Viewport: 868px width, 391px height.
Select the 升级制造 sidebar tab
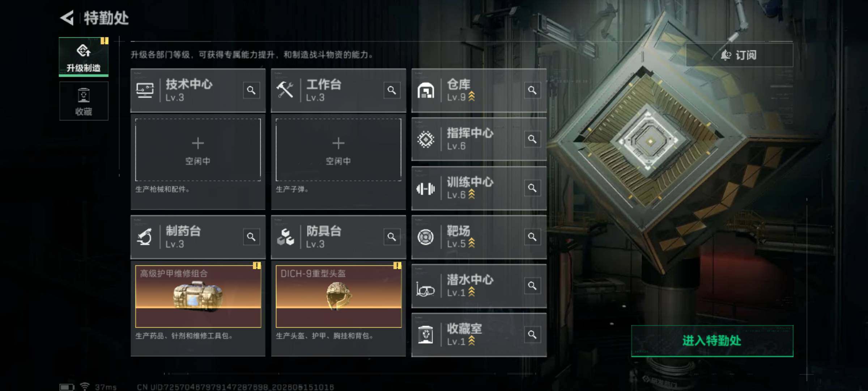click(84, 57)
